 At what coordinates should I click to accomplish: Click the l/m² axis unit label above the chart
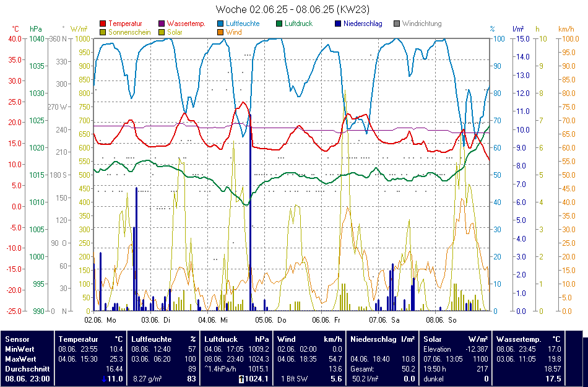coord(518,29)
